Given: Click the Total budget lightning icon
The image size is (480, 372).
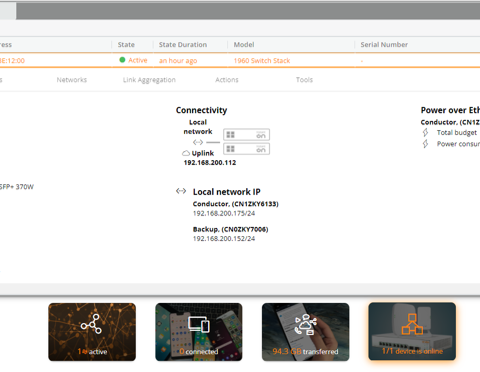Looking at the screenshot, I should (x=426, y=132).
